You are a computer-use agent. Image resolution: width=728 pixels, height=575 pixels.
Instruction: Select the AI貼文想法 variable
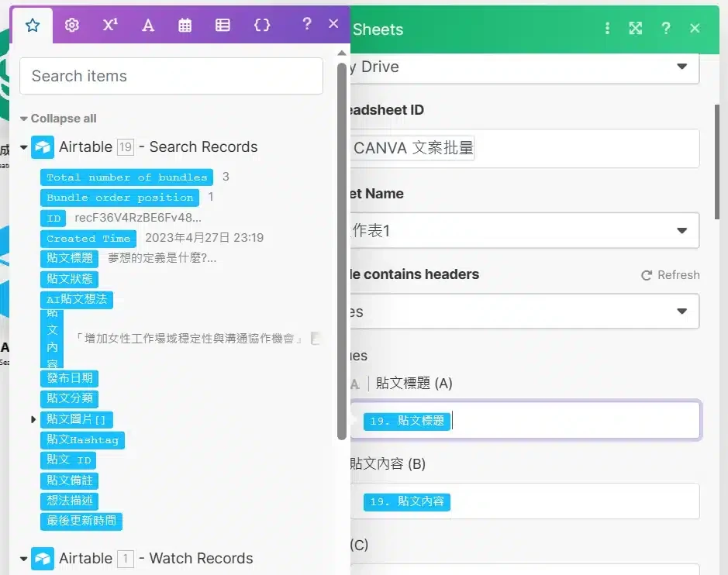tap(77, 299)
